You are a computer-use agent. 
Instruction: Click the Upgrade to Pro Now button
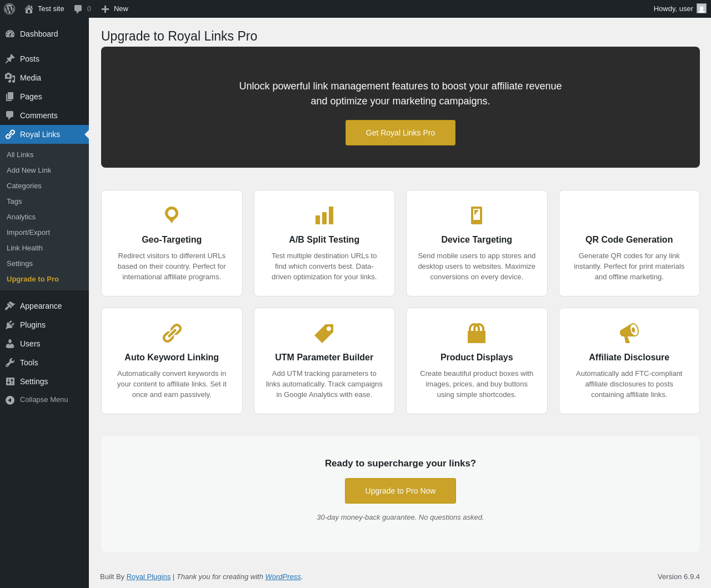pos(400,491)
